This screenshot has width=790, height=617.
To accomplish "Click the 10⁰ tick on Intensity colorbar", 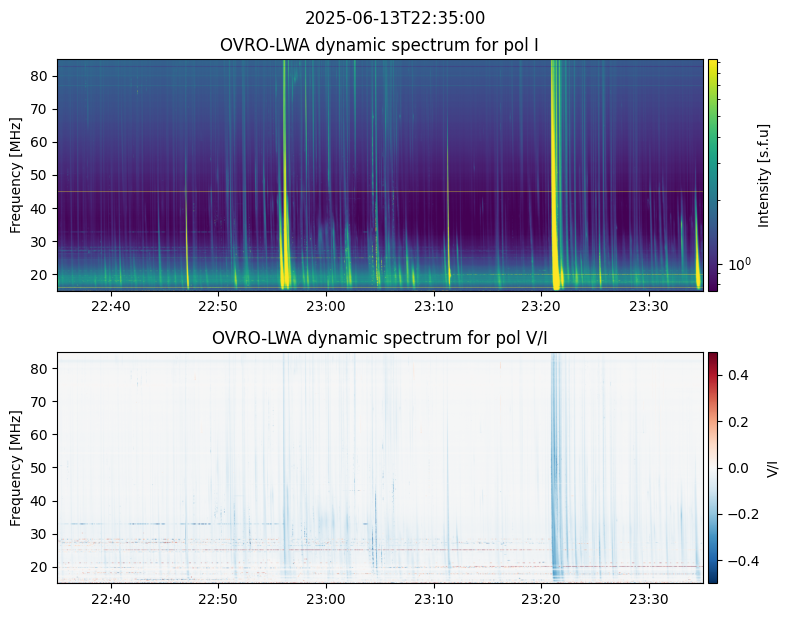I will point(737,264).
